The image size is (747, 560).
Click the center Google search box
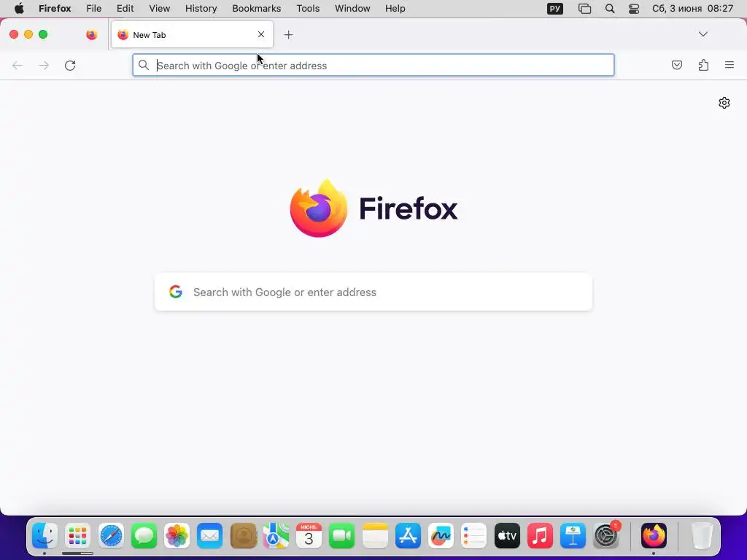[373, 292]
